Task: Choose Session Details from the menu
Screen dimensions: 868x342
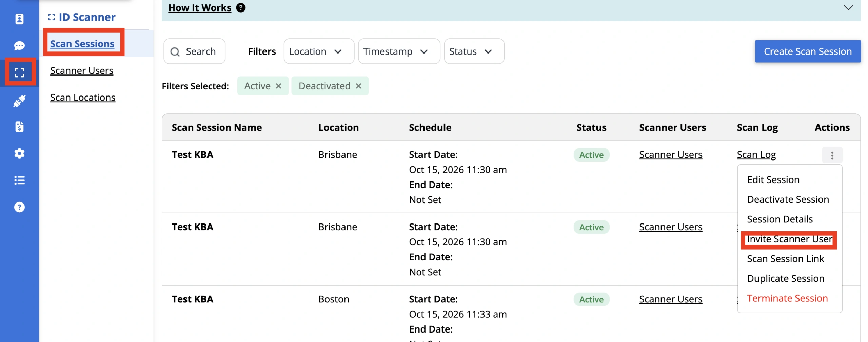Action: (780, 219)
